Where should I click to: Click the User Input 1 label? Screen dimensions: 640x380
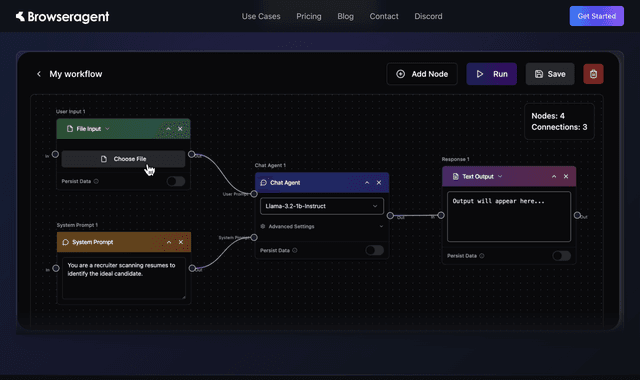pos(71,111)
